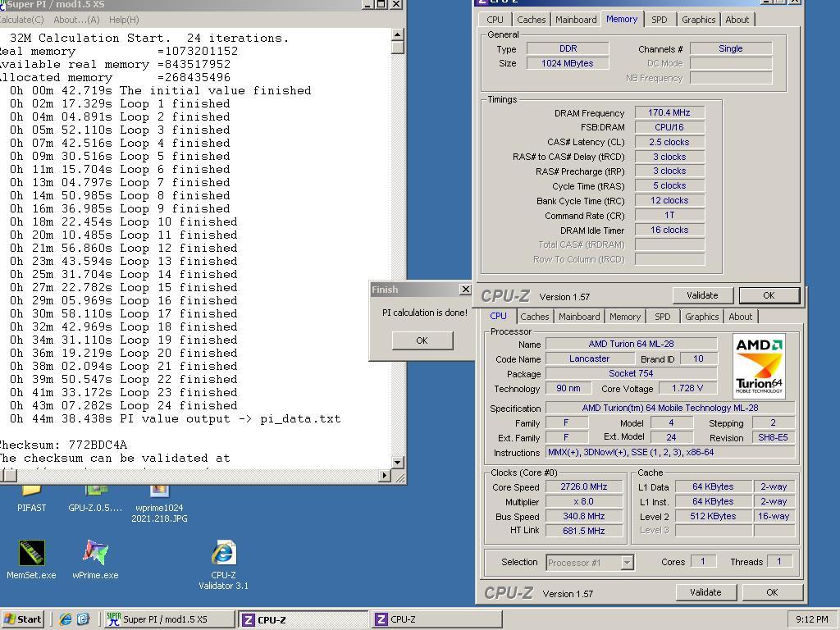Viewport: 840px width, 630px height.
Task: Click the memory Size 1024 MBytes value
Action: pyautogui.click(x=568, y=63)
